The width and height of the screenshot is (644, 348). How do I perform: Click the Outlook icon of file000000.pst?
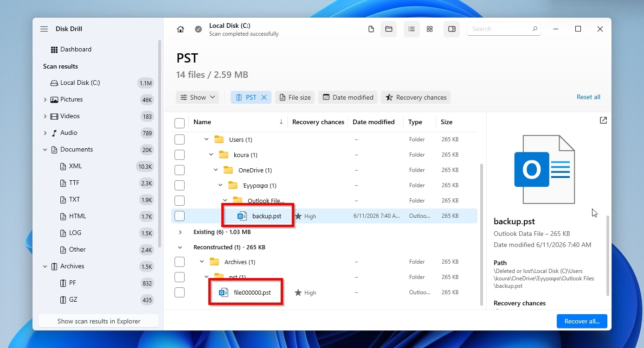coord(224,292)
